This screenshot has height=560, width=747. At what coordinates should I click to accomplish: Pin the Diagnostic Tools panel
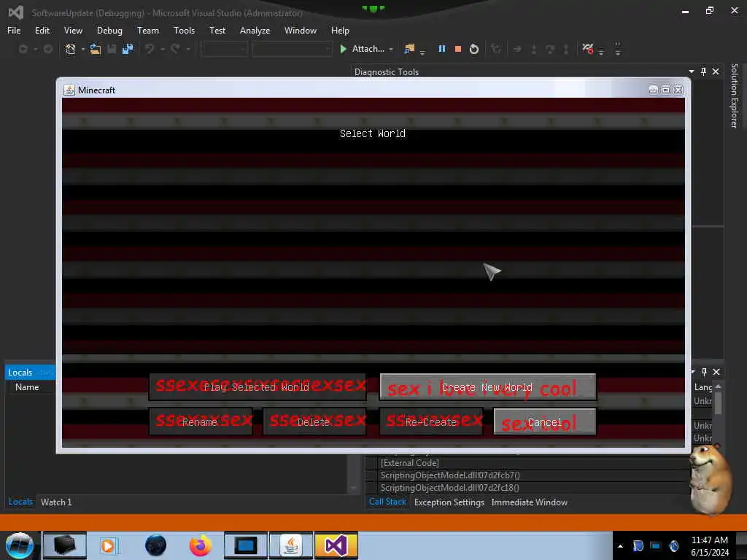(x=703, y=71)
